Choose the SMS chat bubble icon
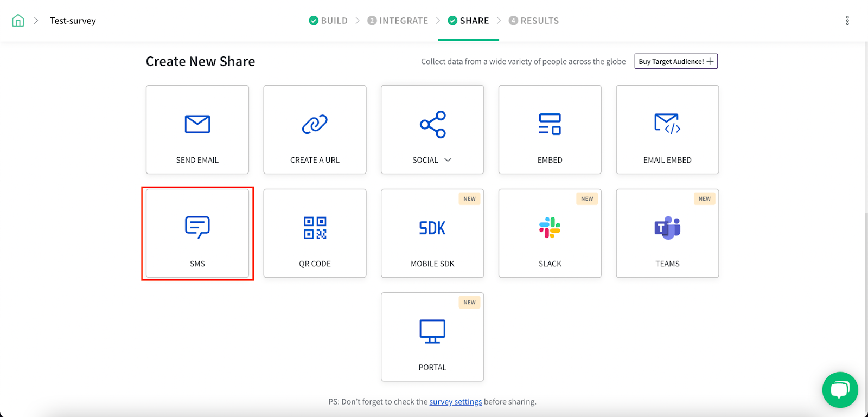 197,227
